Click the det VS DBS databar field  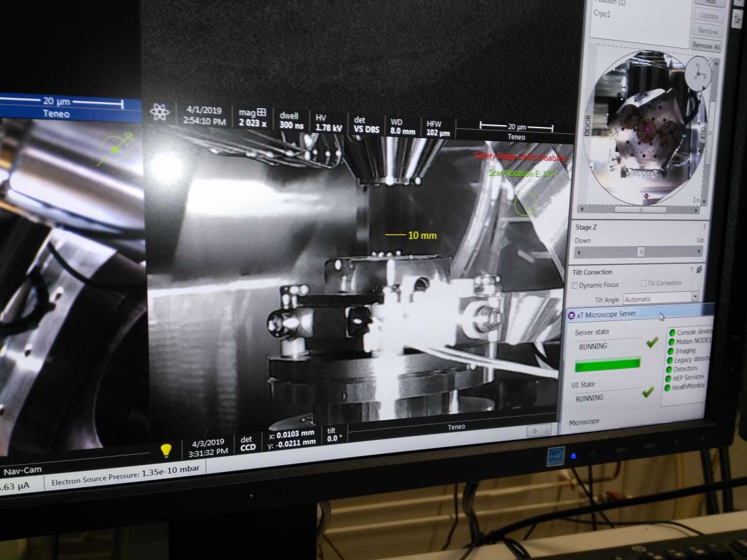365,125
